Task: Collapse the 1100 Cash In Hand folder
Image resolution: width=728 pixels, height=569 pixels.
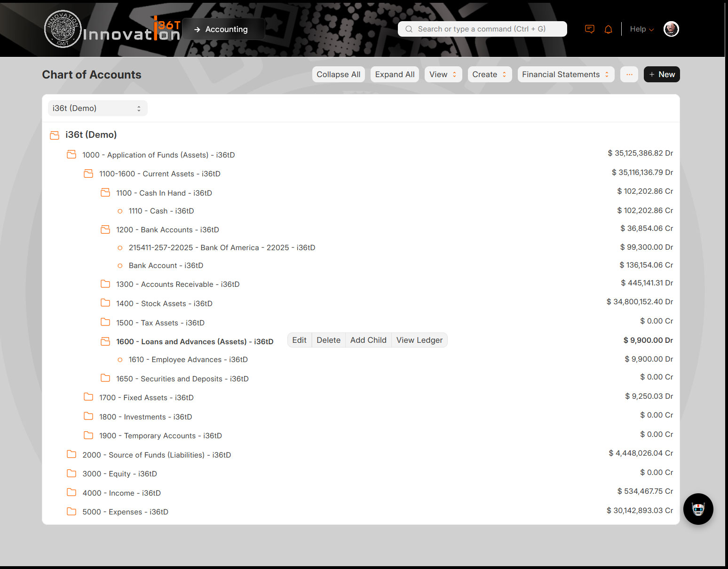Action: coord(105,193)
